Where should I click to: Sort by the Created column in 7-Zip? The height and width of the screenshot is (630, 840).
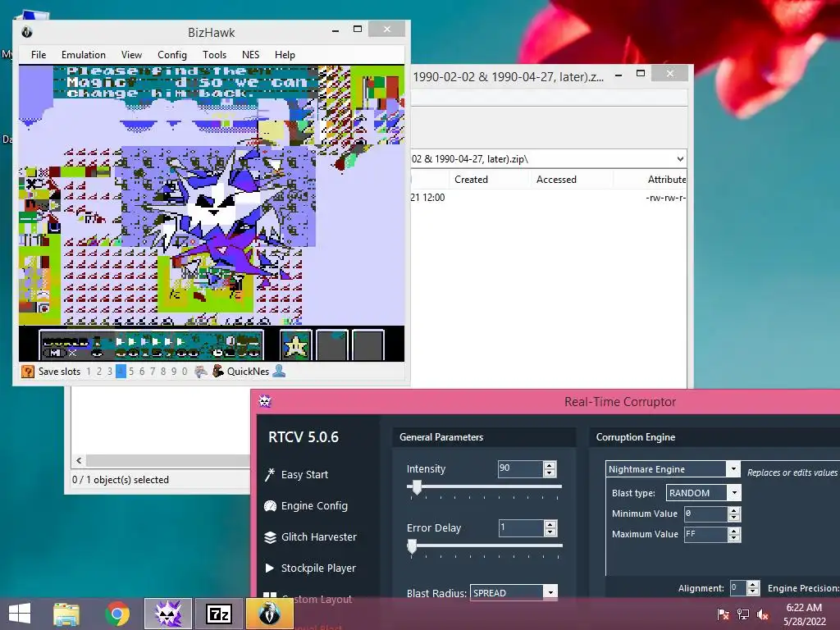pyautogui.click(x=471, y=180)
